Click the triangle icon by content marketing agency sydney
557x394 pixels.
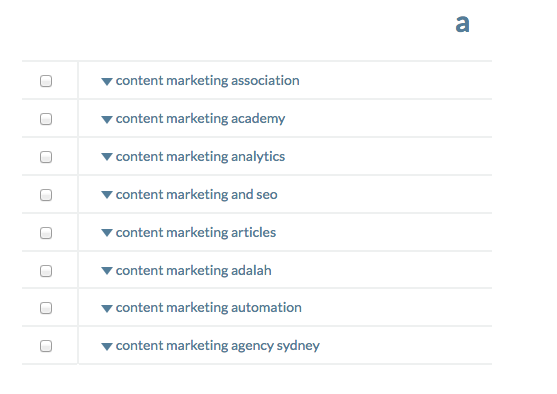(107, 347)
